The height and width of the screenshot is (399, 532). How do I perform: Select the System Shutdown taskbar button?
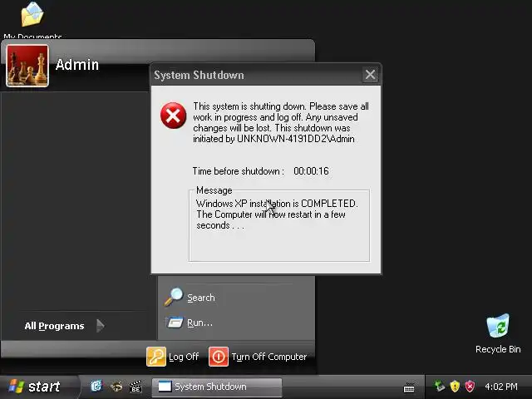[216, 387]
